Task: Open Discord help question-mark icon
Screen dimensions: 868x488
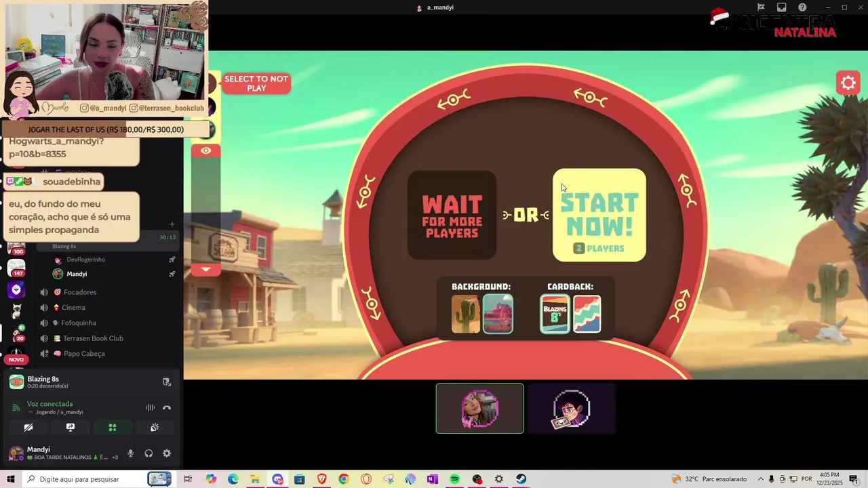Action: point(802,7)
